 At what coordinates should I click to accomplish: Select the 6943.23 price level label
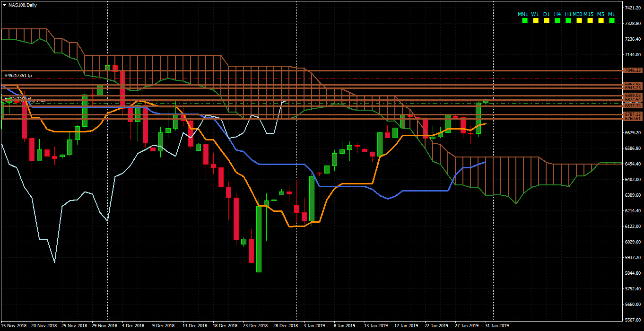tap(632, 88)
